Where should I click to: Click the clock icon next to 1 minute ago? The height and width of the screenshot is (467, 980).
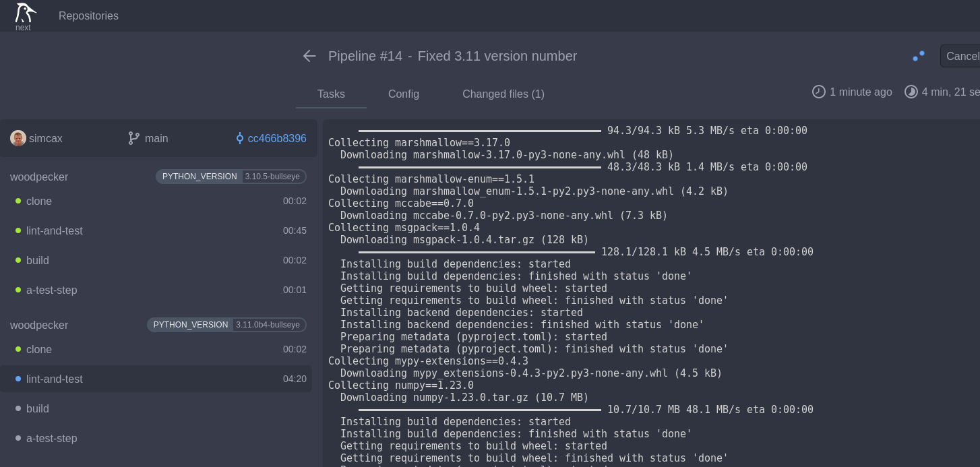[x=819, y=92]
